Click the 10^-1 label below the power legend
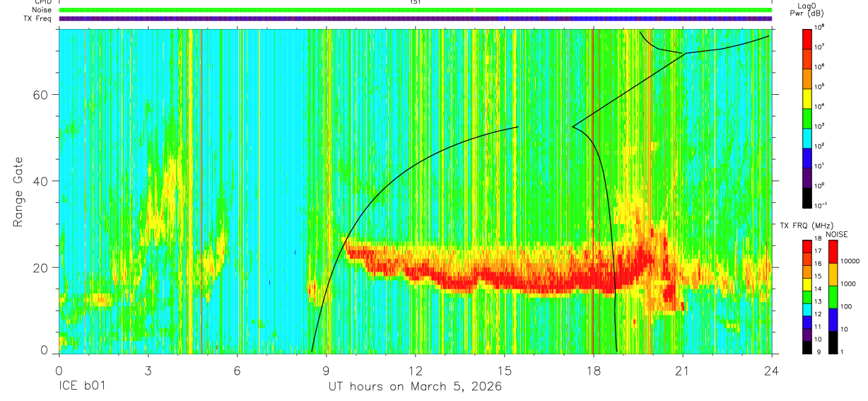Screen dimensions: 868x401 click(821, 204)
